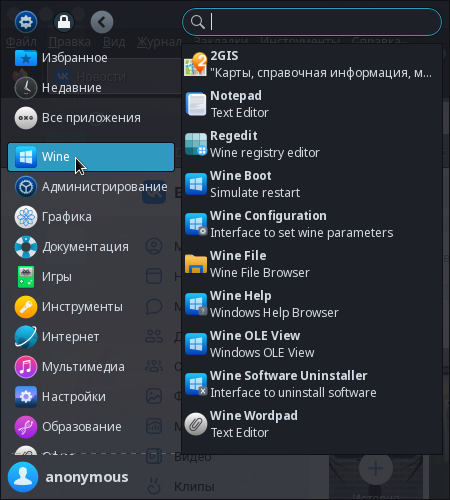Click the Wine Boot icon
The width and height of the screenshot is (450, 500).
pos(196,184)
